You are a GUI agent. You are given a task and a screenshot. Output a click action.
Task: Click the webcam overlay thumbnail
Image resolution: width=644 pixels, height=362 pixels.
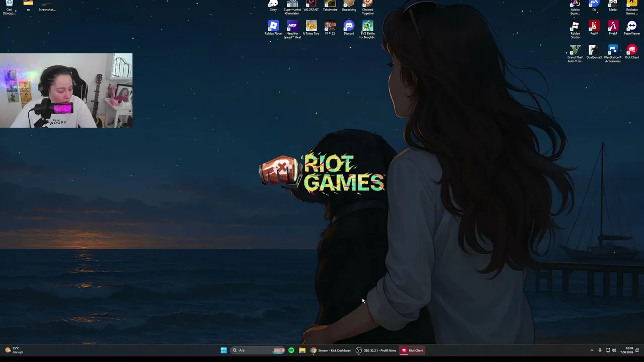[66, 90]
